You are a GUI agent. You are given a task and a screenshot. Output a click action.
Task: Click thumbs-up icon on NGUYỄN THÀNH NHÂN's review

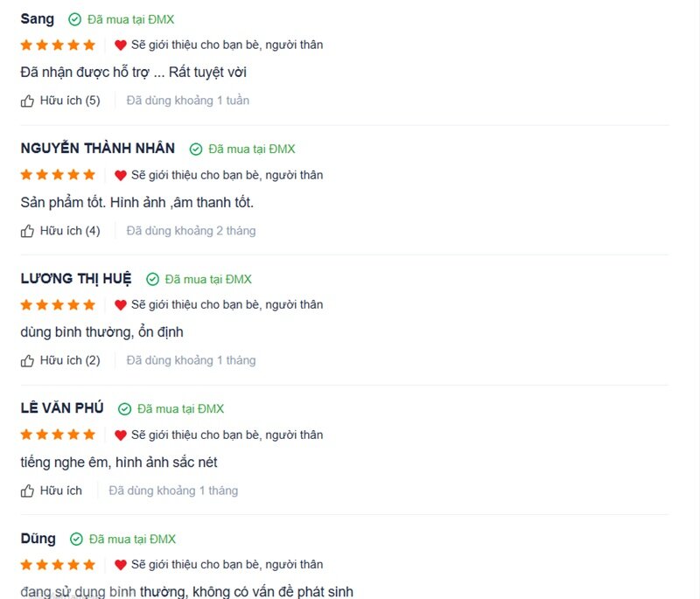[27, 231]
